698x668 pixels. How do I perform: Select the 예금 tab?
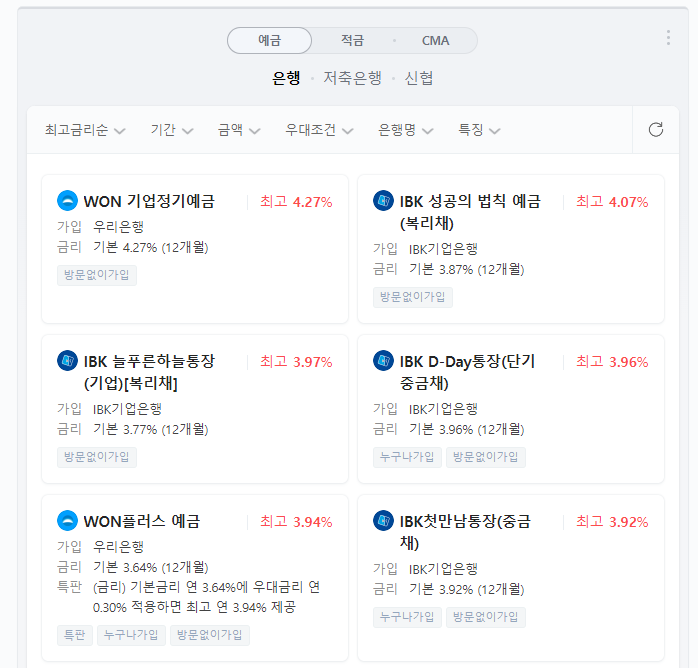pos(269,40)
